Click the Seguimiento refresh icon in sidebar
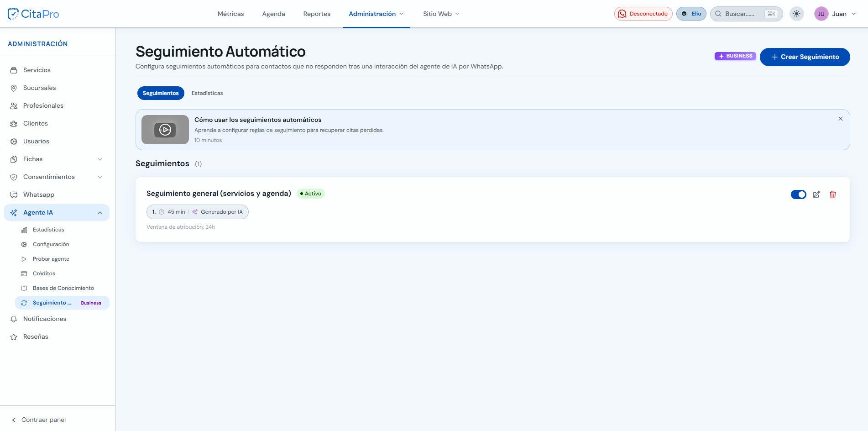This screenshot has width=868, height=431. pos(24,303)
